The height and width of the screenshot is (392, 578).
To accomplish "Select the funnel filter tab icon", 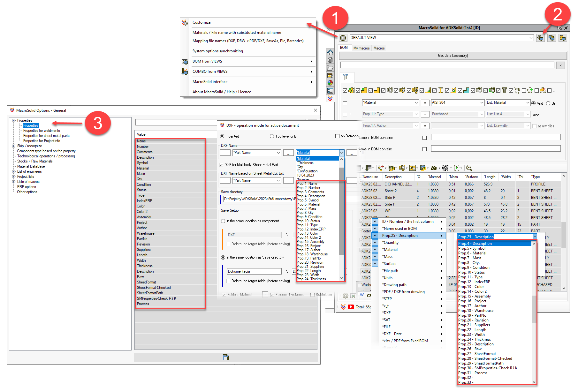I will [346, 77].
